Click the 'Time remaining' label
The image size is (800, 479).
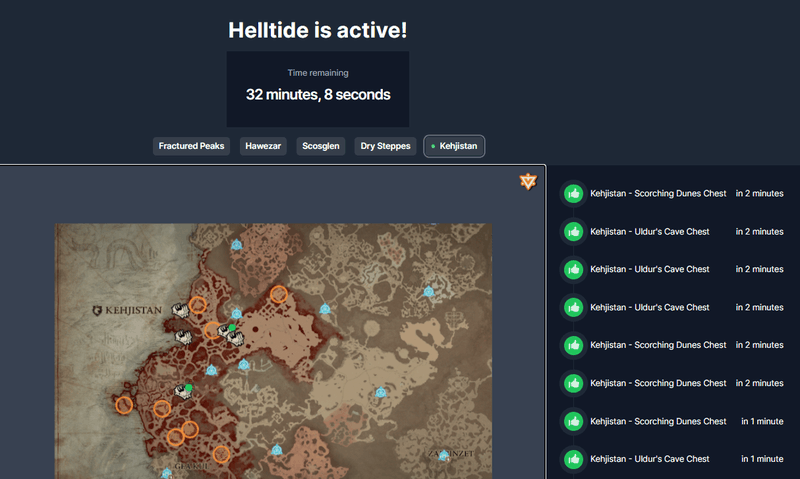[x=318, y=73]
